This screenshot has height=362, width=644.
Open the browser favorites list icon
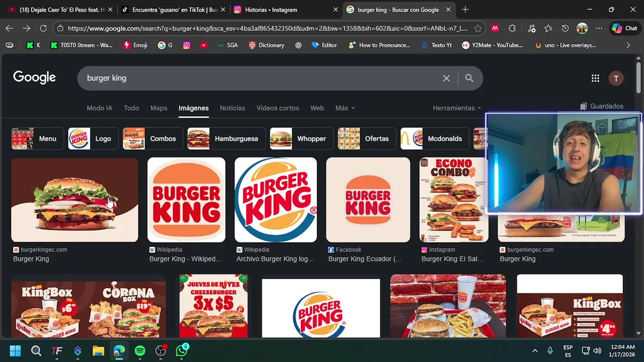(548, 29)
